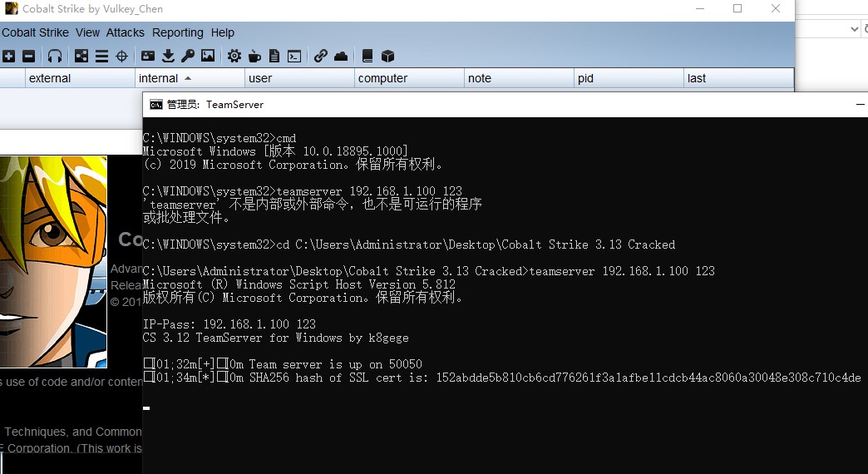Click the 'cd C:\Users\Administrator\Desktop' command line
868x474 pixels.
point(408,244)
